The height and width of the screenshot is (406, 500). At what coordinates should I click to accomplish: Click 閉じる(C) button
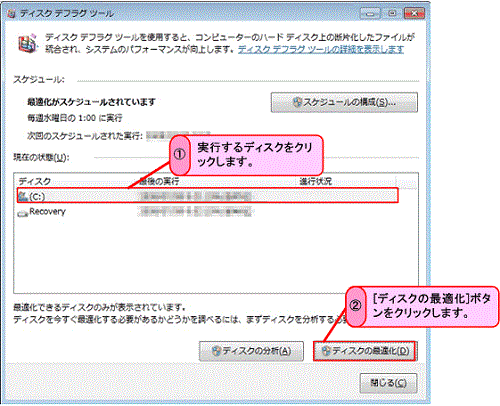pyautogui.click(x=388, y=383)
